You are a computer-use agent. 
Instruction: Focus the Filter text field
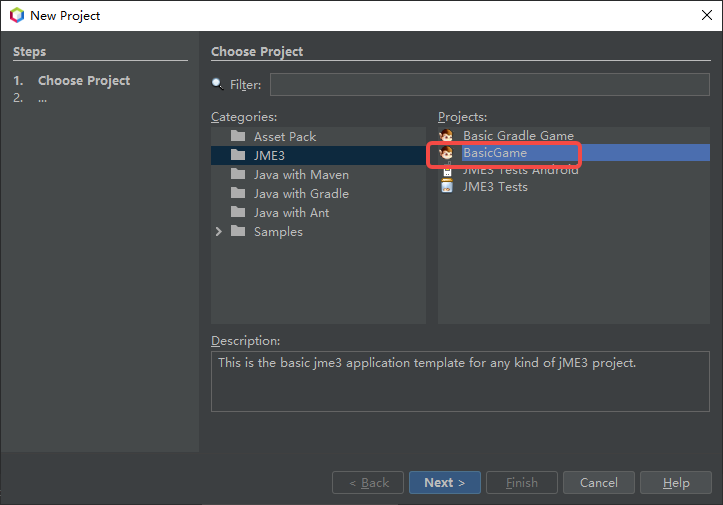point(489,85)
